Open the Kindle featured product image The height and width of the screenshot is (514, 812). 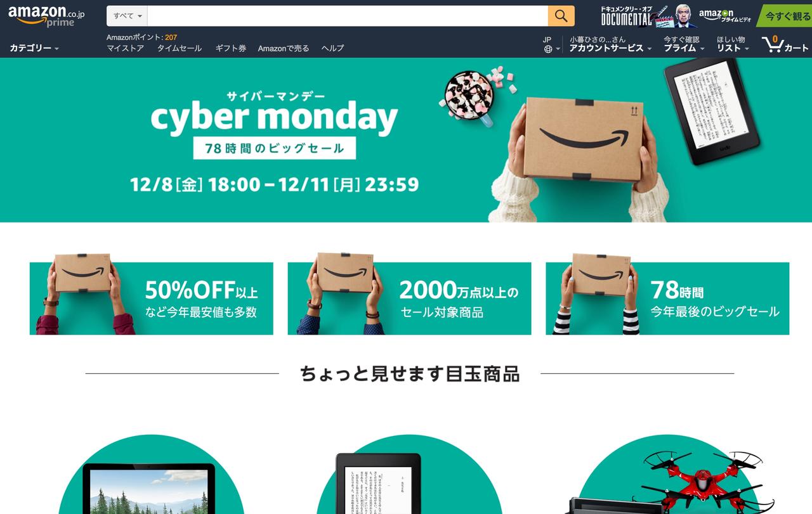pyautogui.click(x=378, y=484)
